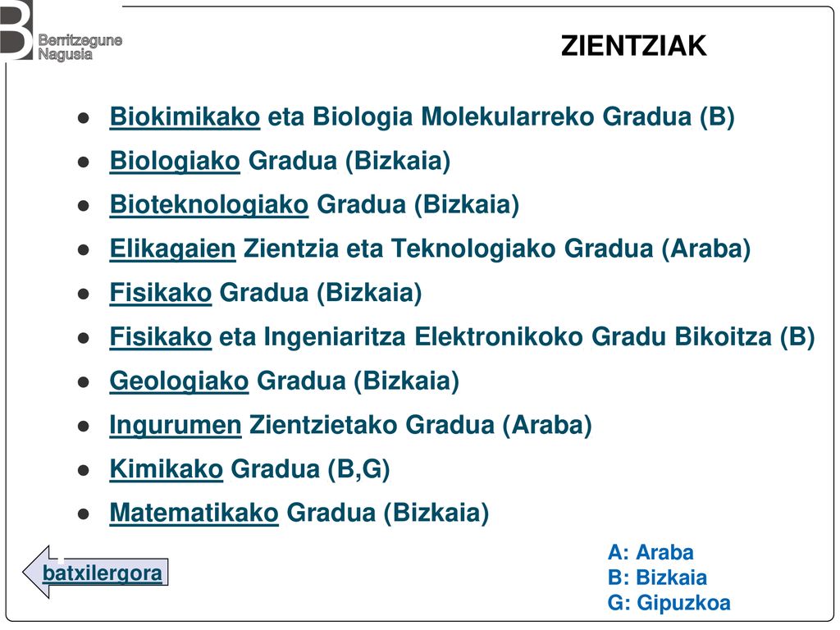Follow the Bioteknologiako link
Screen dimensions: 840x630
click(x=209, y=205)
